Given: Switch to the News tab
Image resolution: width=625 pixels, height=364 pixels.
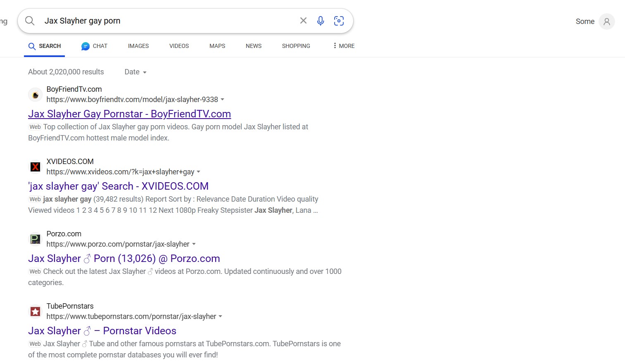Looking at the screenshot, I should [254, 46].
